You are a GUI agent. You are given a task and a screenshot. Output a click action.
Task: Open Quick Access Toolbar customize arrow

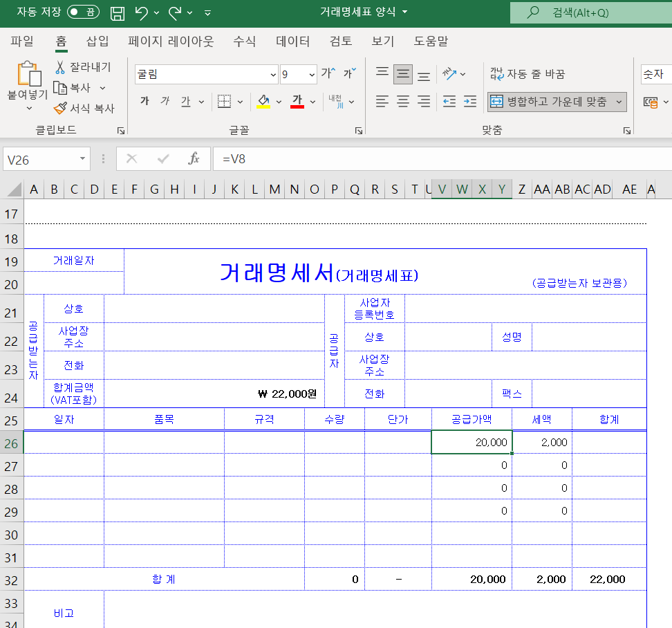207,13
